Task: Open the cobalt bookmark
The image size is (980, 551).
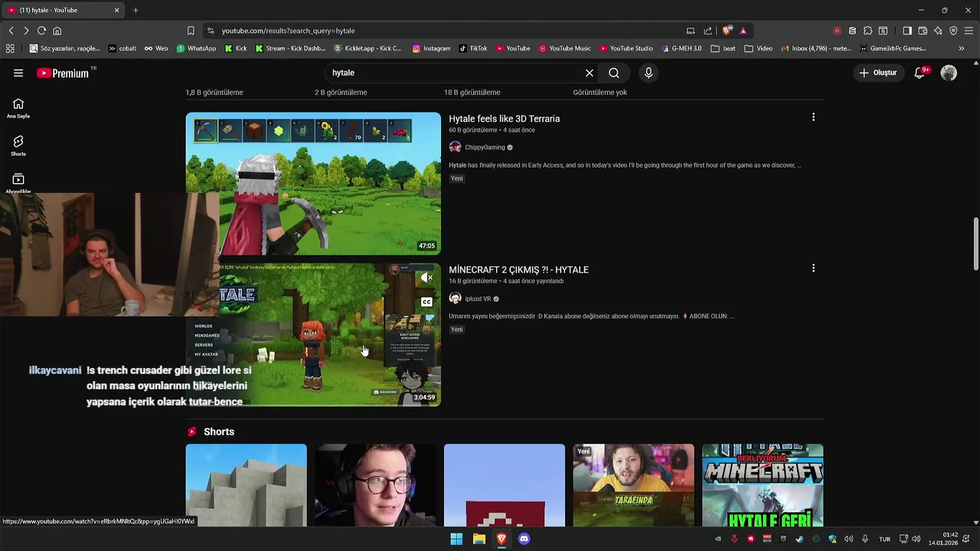Action: coord(122,48)
